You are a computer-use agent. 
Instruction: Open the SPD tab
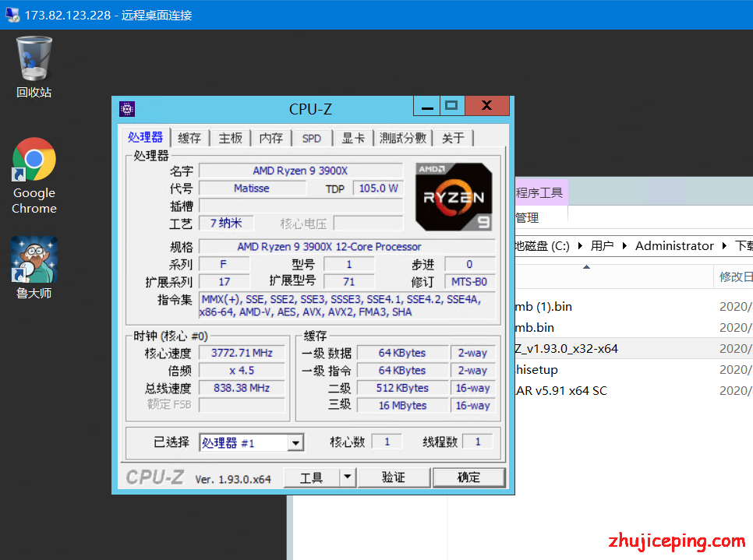click(x=312, y=138)
